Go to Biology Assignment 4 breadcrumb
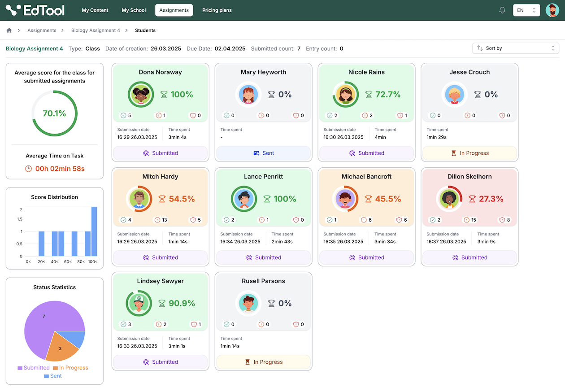This screenshot has width=565, height=392. (x=96, y=30)
